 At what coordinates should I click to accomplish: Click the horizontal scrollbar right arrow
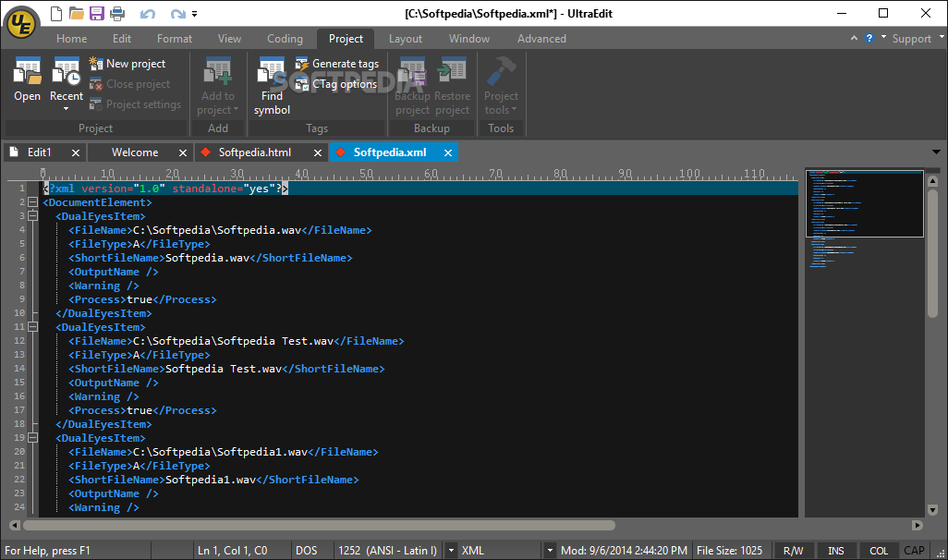coord(918,526)
